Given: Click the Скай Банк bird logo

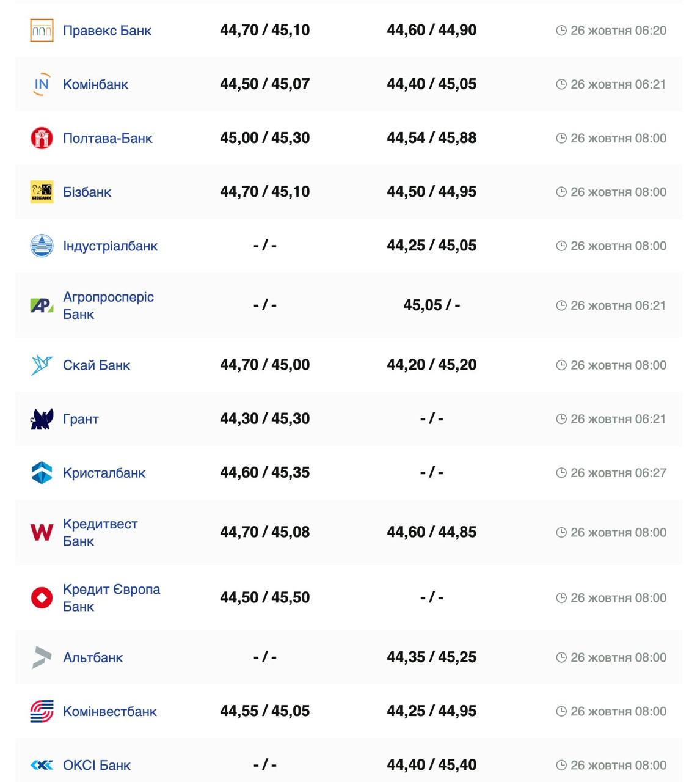Looking at the screenshot, I should (x=42, y=365).
